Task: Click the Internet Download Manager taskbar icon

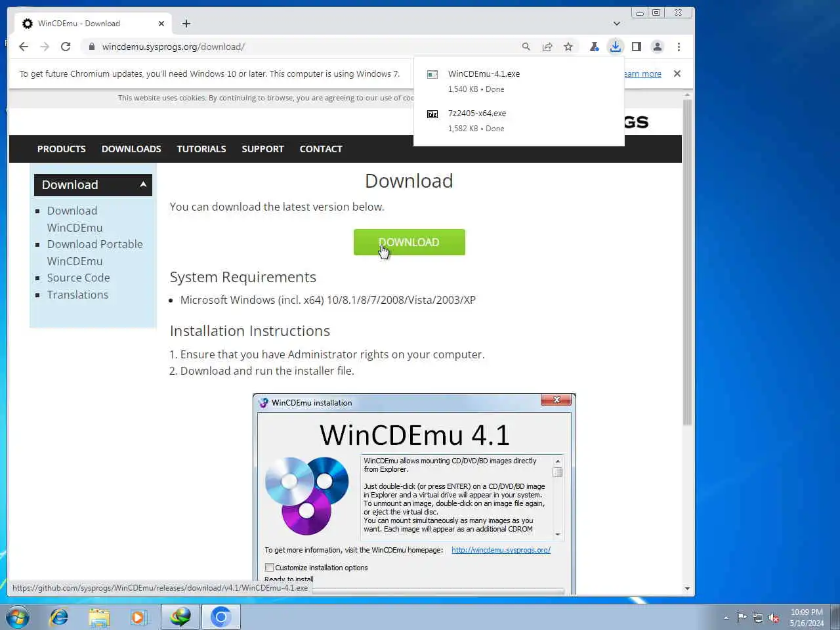Action: click(180, 618)
